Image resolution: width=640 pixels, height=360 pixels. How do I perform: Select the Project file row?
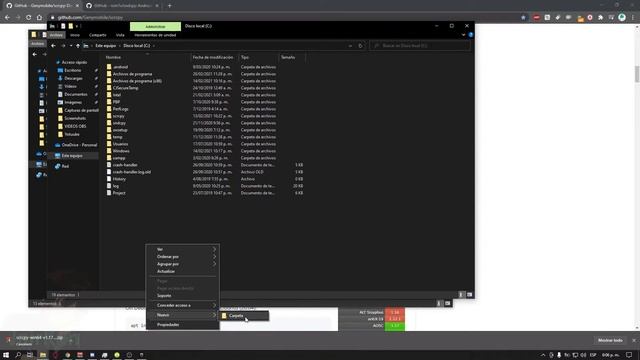click(119, 193)
